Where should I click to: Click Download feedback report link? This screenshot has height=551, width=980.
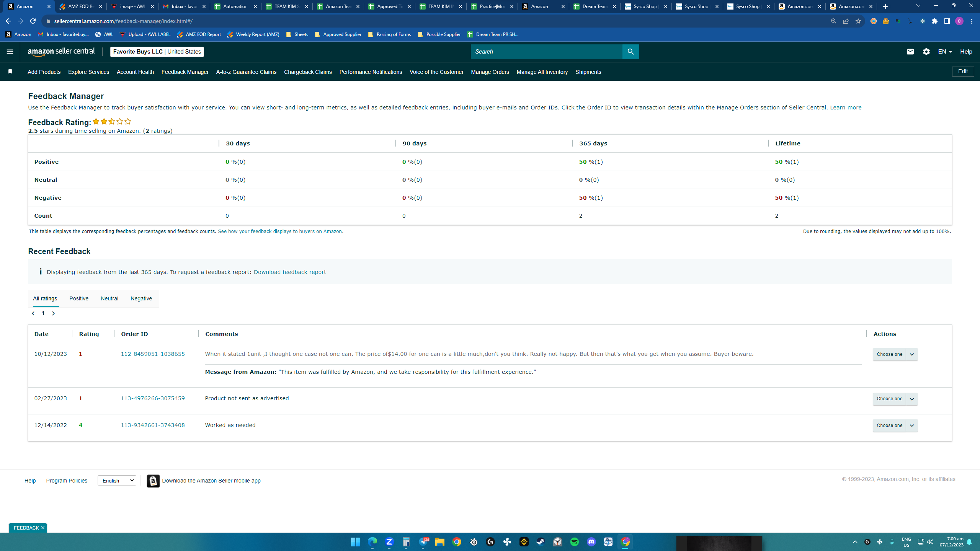pos(290,272)
